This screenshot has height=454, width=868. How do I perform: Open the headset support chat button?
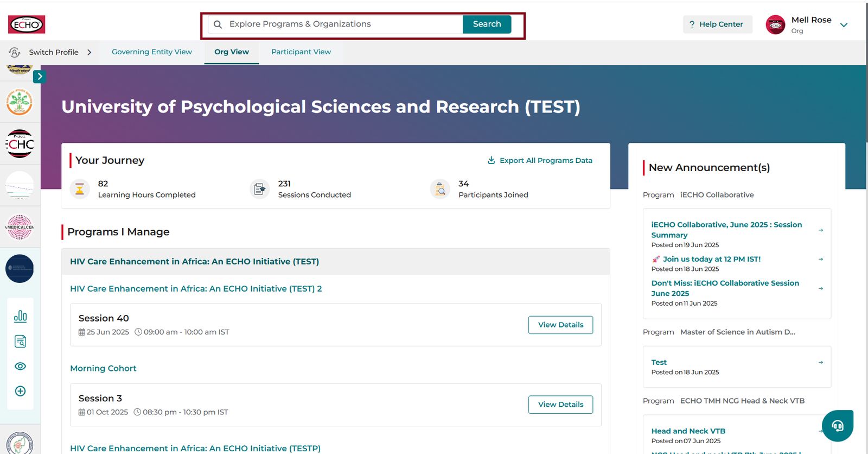[x=838, y=426]
